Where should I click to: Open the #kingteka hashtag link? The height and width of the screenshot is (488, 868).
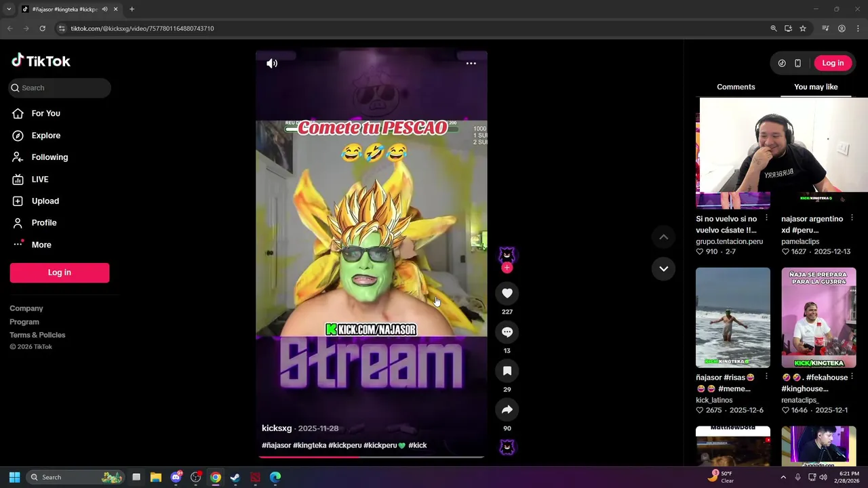[309, 445]
